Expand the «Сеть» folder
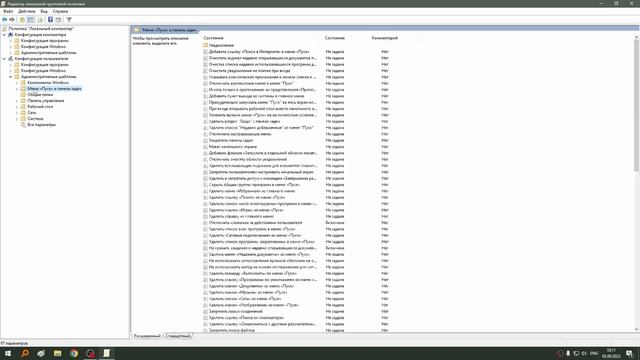Image resolution: width=640 pixels, height=360 pixels. click(17, 113)
